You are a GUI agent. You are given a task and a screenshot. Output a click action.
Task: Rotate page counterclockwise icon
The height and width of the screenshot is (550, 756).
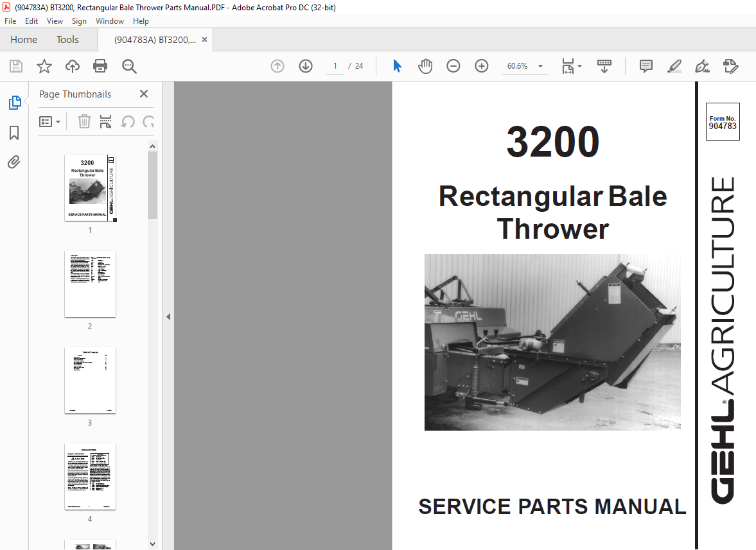pos(128,122)
